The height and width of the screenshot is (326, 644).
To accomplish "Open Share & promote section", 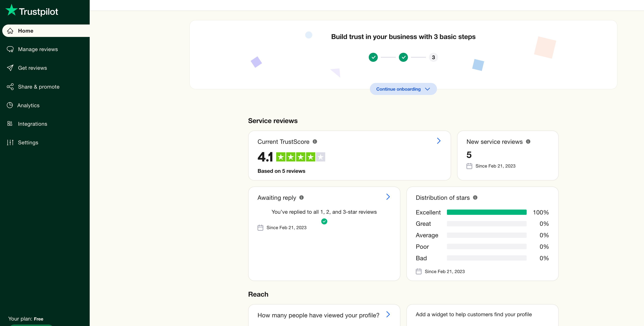I will click(x=39, y=86).
